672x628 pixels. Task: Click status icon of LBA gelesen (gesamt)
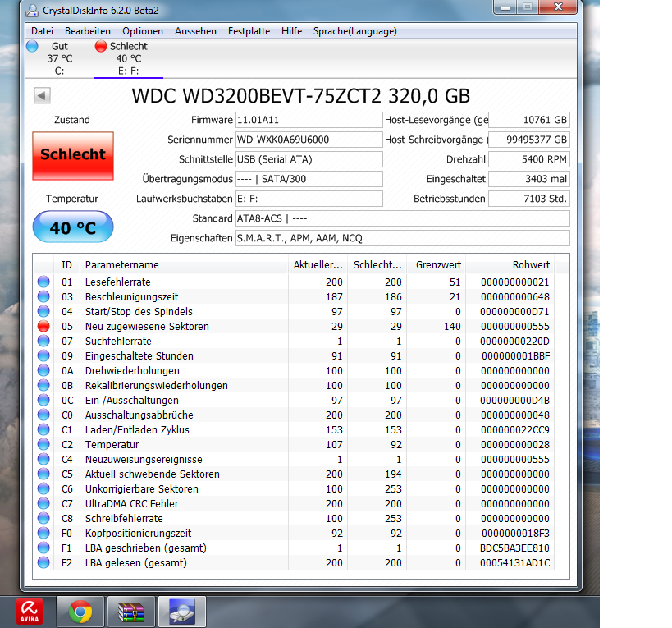click(x=43, y=563)
